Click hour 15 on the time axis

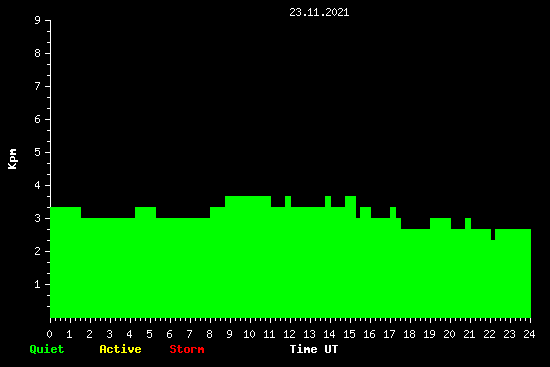[x=349, y=334]
